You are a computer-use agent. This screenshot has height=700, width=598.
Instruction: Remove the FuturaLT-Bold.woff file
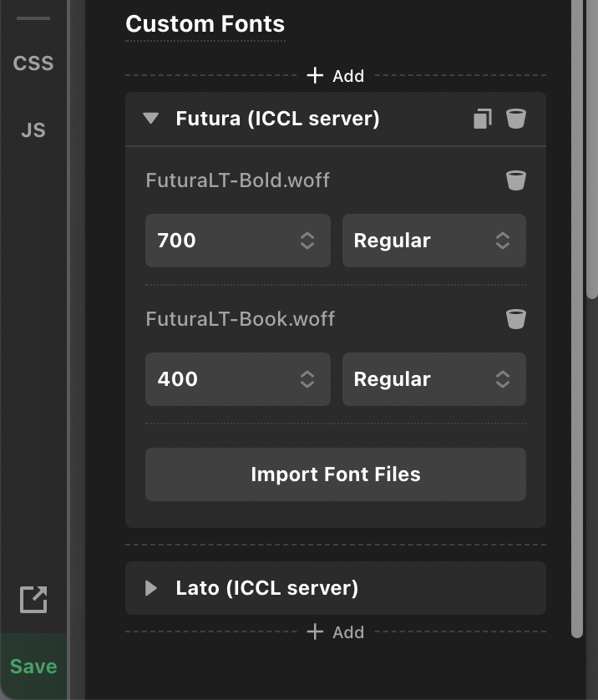[516, 180]
